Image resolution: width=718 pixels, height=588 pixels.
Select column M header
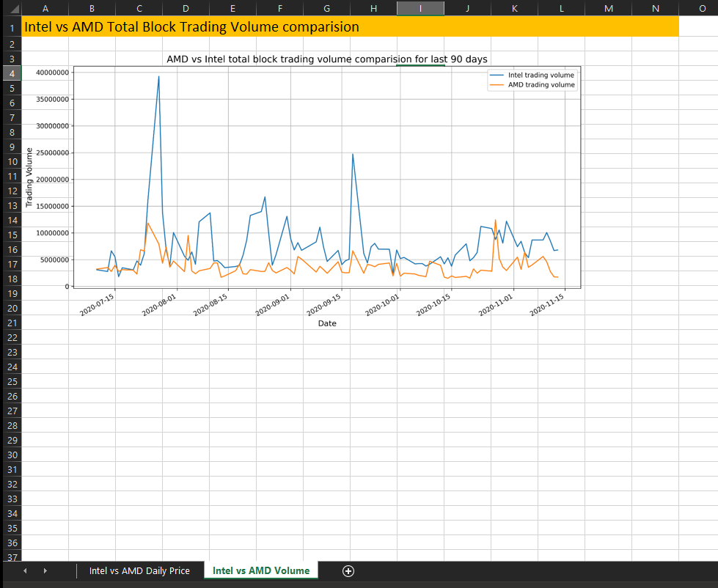tap(609, 8)
